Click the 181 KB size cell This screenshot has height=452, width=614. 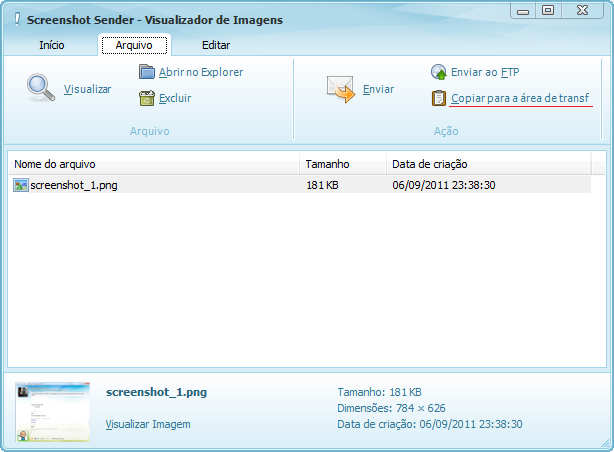[322, 185]
